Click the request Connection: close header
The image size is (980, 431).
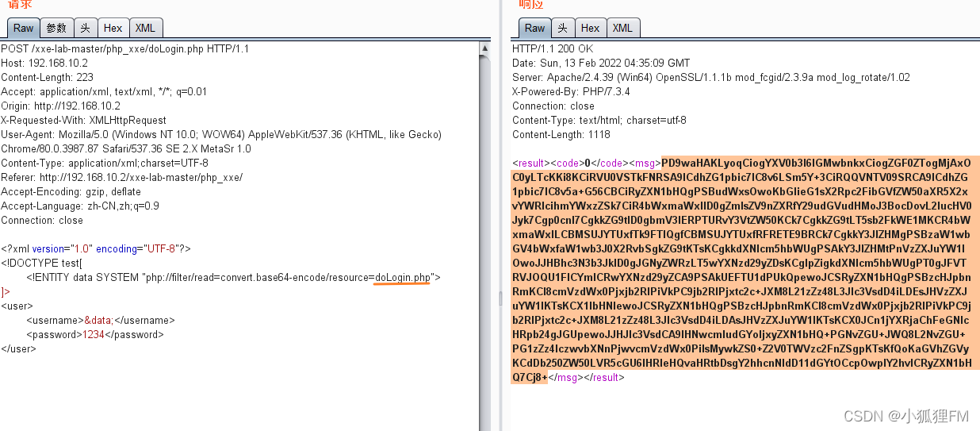point(42,221)
